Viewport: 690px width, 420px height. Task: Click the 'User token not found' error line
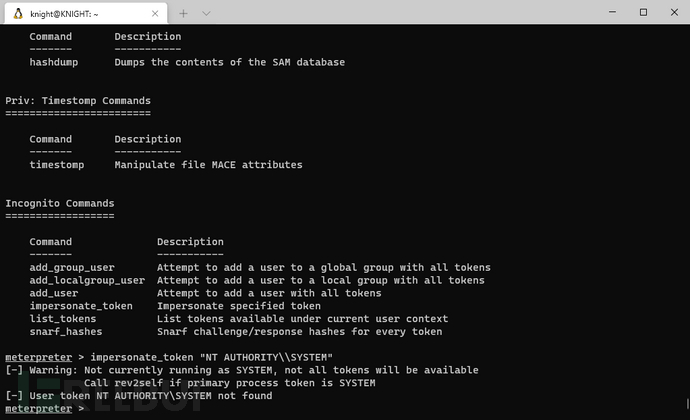click(x=139, y=396)
